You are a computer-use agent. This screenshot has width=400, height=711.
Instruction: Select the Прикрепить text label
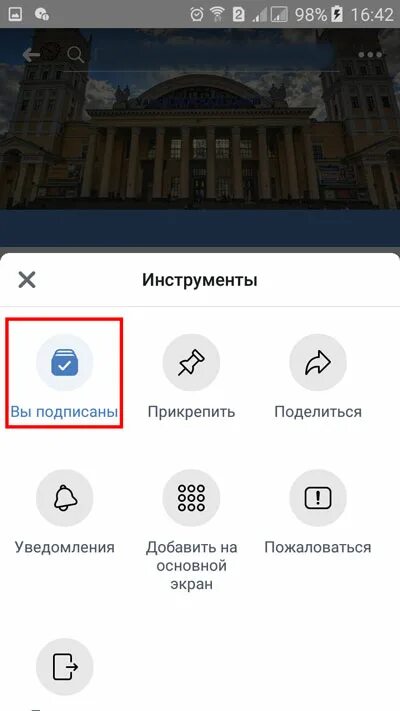click(x=191, y=412)
